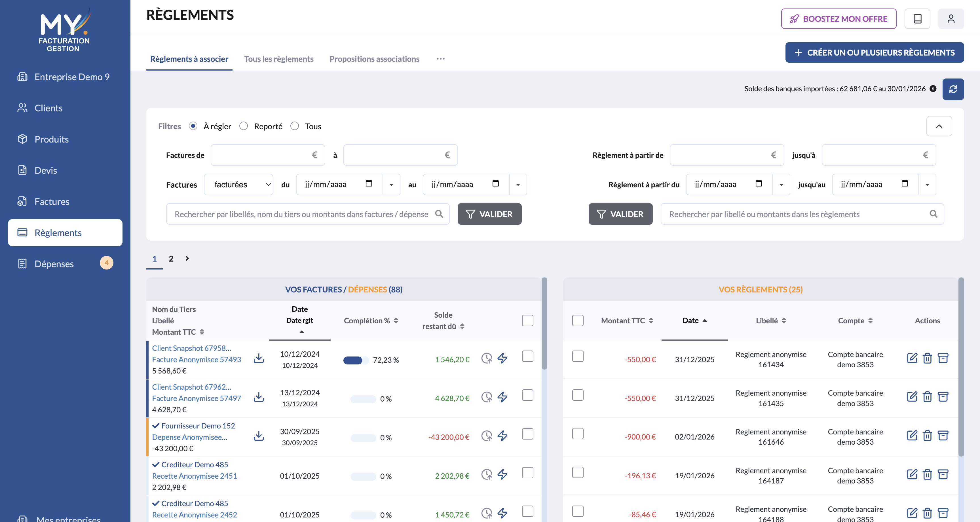Tick checkbox for Facture Anonymisee 57493
The width and height of the screenshot is (980, 522).
(528, 356)
